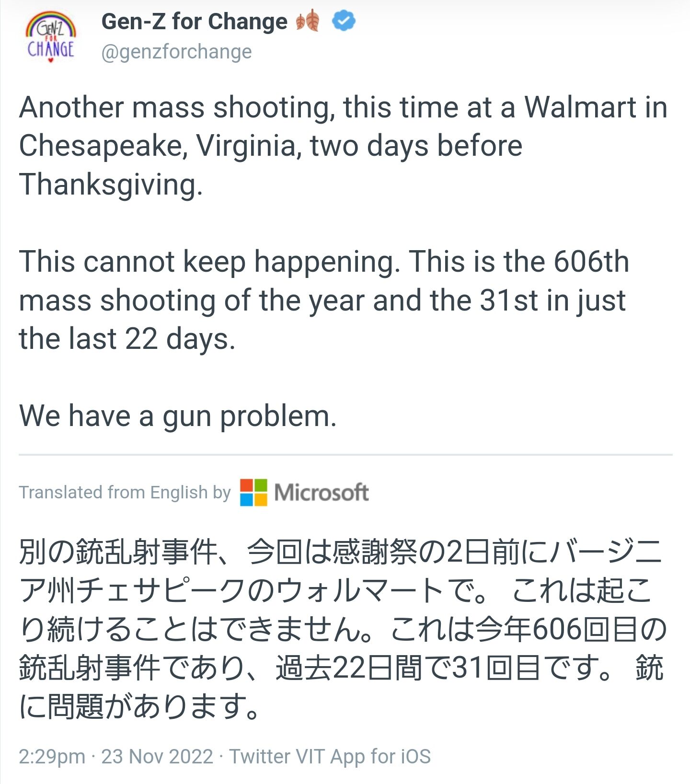Click the 23 Nov 2022 date
The width and height of the screenshot is (690, 784).
pyautogui.click(x=157, y=757)
